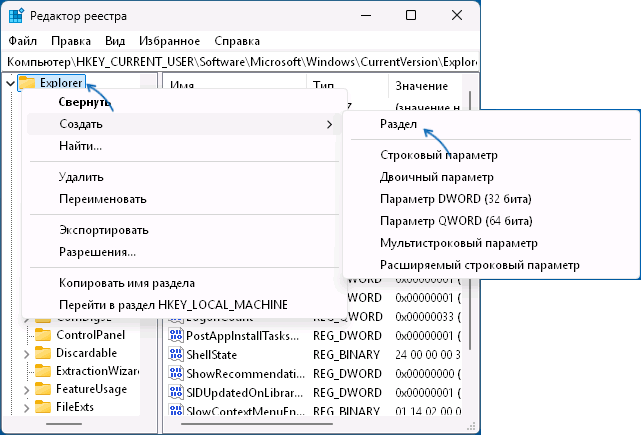The width and height of the screenshot is (641, 435).
Task: Select the PostAppInstallTasks... value name
Action: (243, 336)
